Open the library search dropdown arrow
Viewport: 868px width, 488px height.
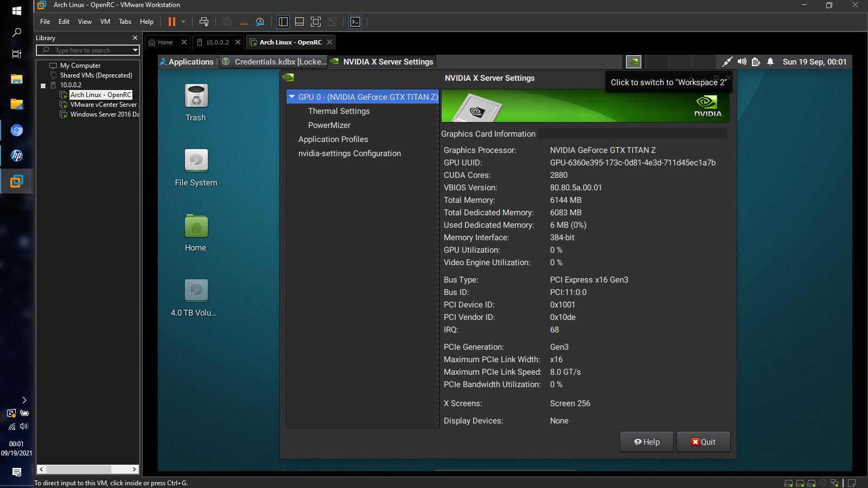135,50
